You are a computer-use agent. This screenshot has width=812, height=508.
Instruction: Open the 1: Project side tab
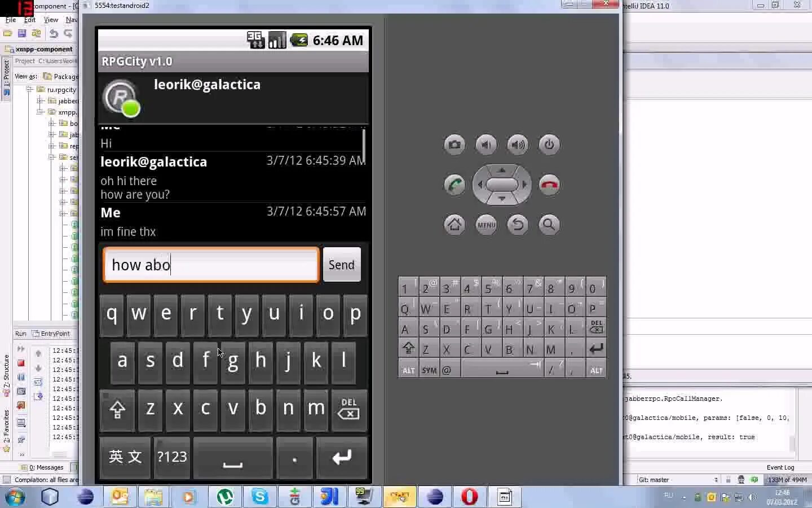[x=6, y=78]
